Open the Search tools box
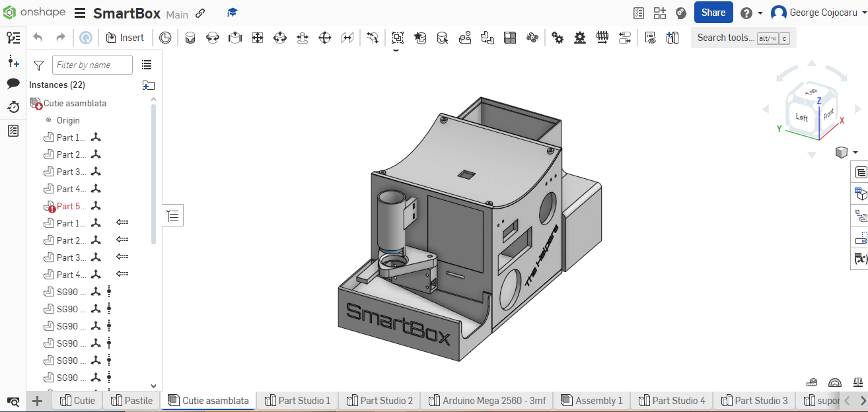The height and width of the screenshot is (412, 868). click(744, 38)
